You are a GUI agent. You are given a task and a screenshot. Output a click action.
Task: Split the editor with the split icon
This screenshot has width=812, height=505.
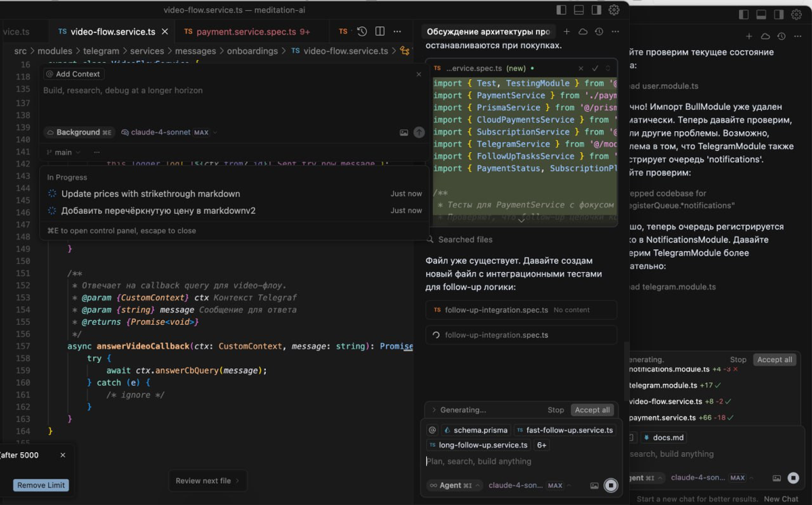380,32
